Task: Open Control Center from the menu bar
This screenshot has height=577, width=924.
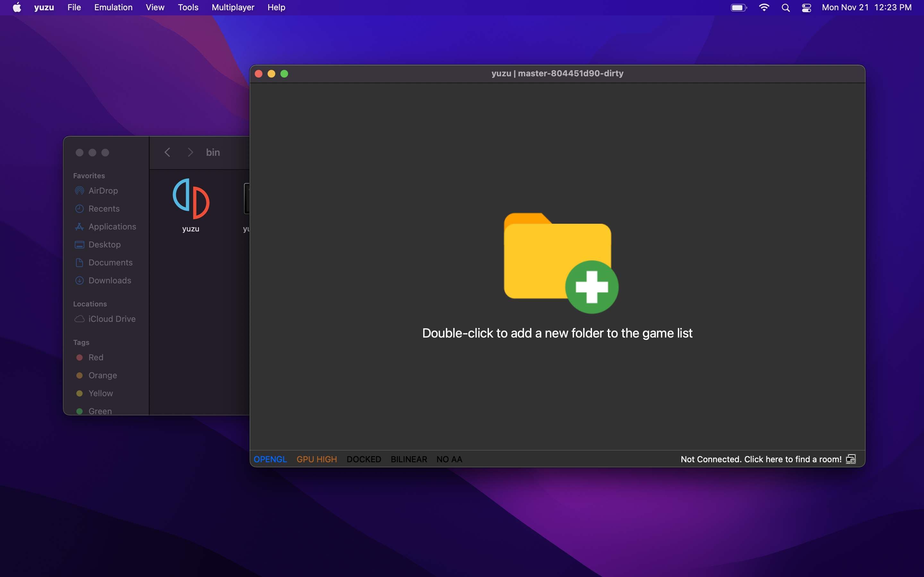Action: coord(806,8)
